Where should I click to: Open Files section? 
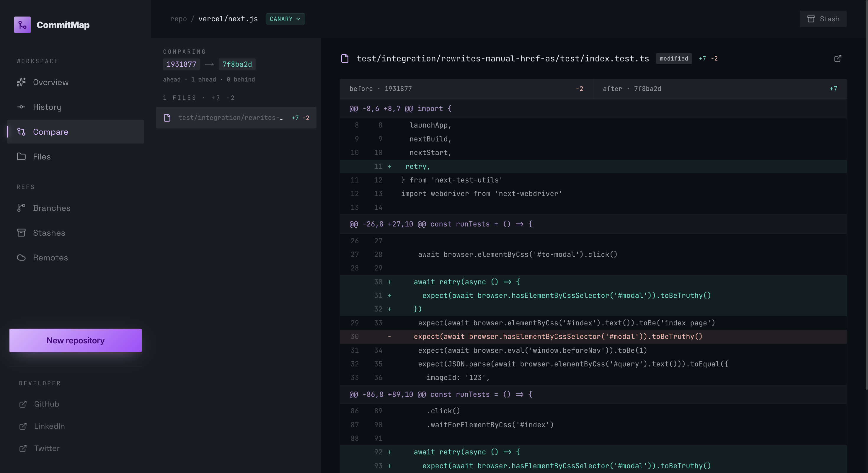click(76, 157)
